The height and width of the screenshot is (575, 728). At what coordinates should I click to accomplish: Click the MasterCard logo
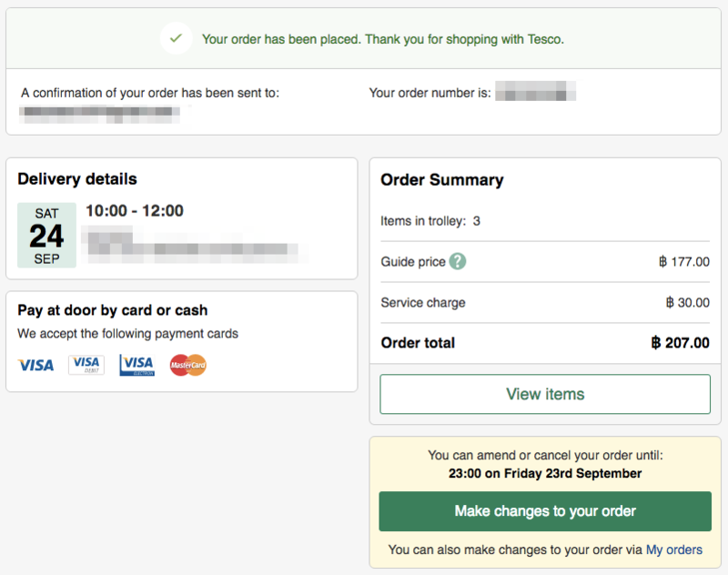pyautogui.click(x=188, y=365)
